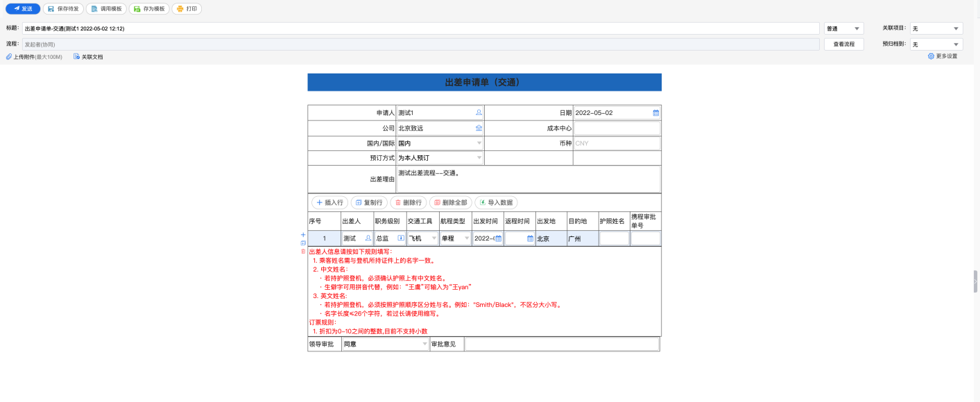Open the 预订方式 dropdown
This screenshot has height=402, width=980.
[x=440, y=158]
